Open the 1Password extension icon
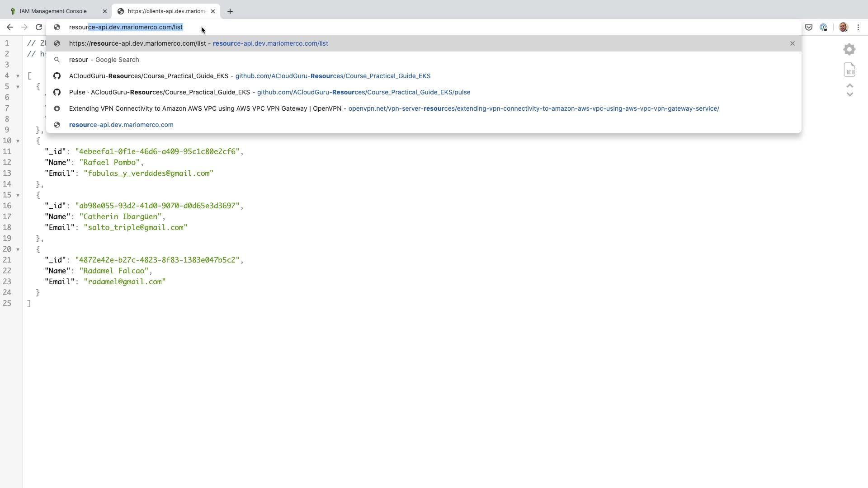The height and width of the screenshot is (488, 868). pyautogui.click(x=823, y=27)
